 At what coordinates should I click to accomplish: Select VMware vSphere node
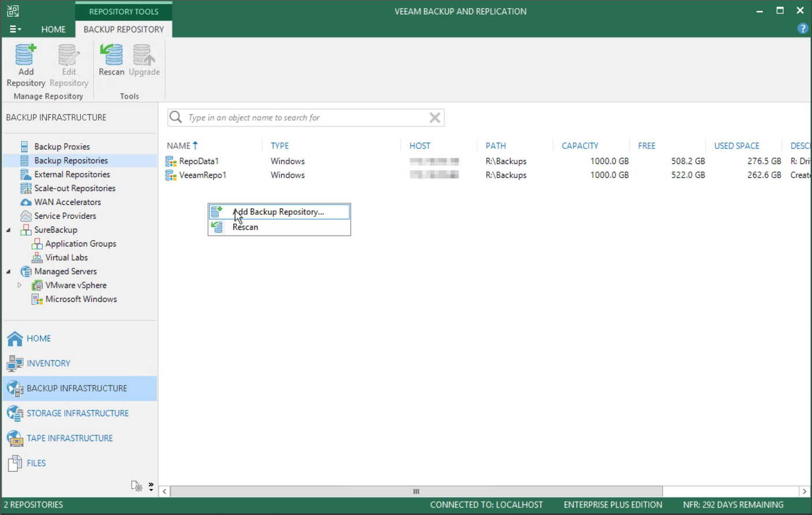pyautogui.click(x=76, y=285)
